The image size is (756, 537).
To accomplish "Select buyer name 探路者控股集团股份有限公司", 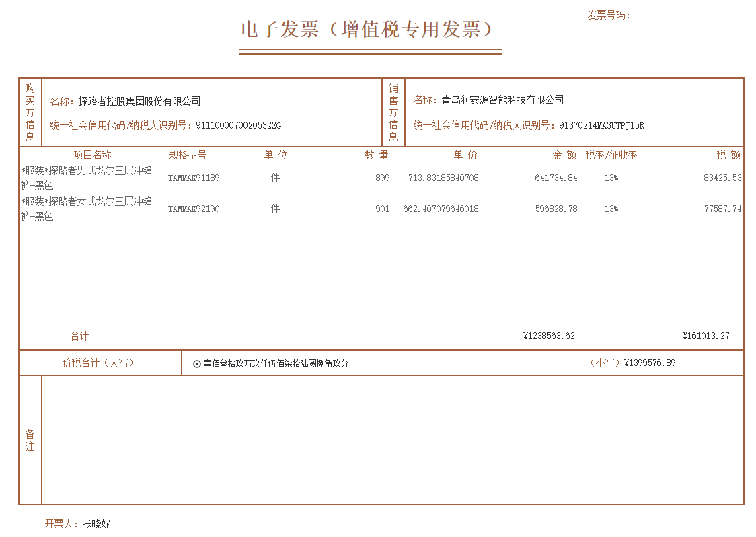I will 139,101.
